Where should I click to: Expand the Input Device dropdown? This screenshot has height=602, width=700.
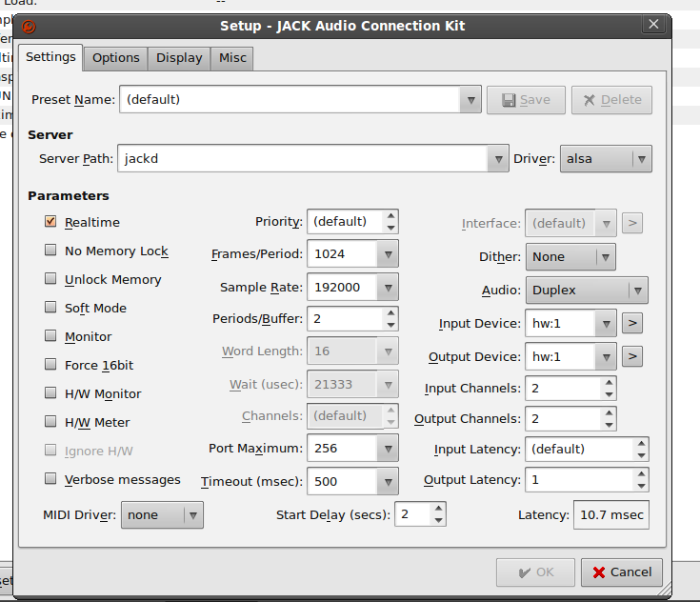(606, 323)
